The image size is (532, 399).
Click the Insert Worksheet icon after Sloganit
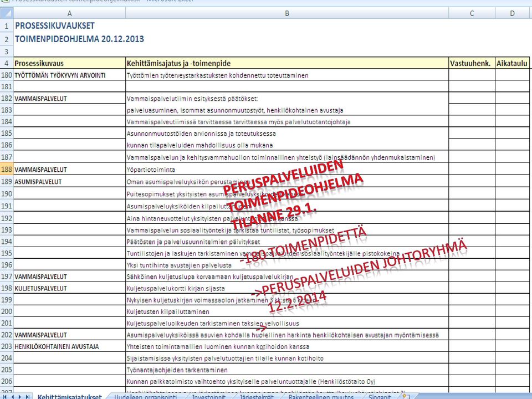click(406, 397)
